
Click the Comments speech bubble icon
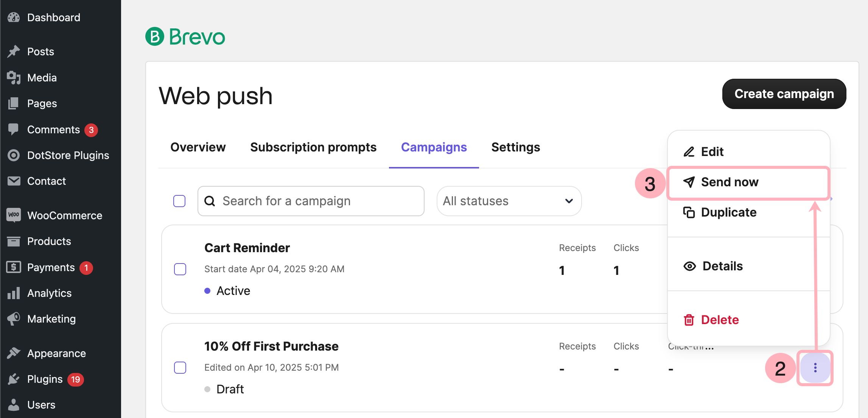tap(14, 129)
